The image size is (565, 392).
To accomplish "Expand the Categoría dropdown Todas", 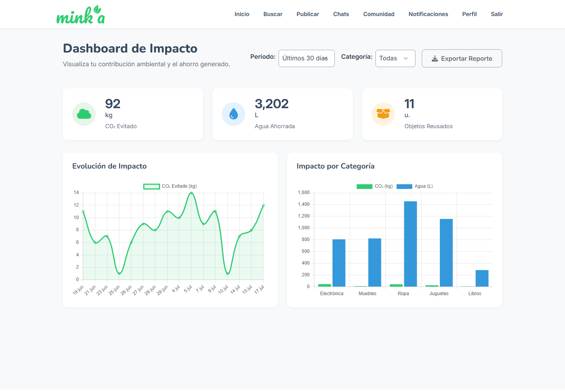I will tap(395, 58).
